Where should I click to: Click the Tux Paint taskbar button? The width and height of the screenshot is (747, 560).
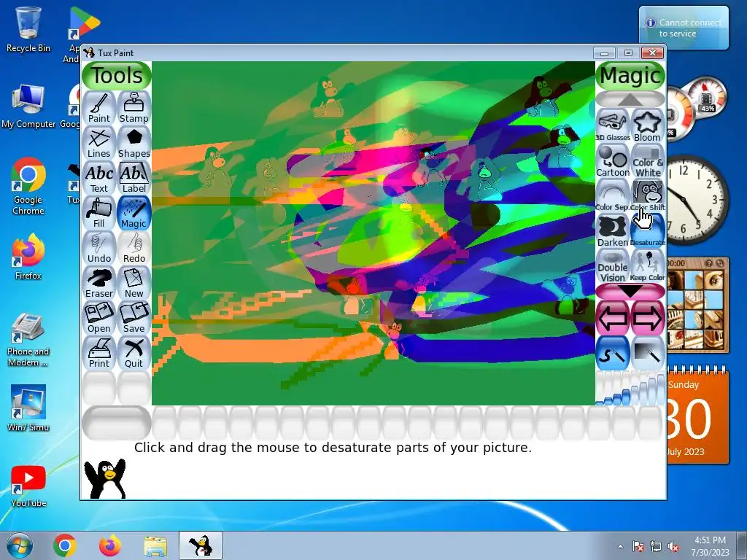(x=201, y=545)
